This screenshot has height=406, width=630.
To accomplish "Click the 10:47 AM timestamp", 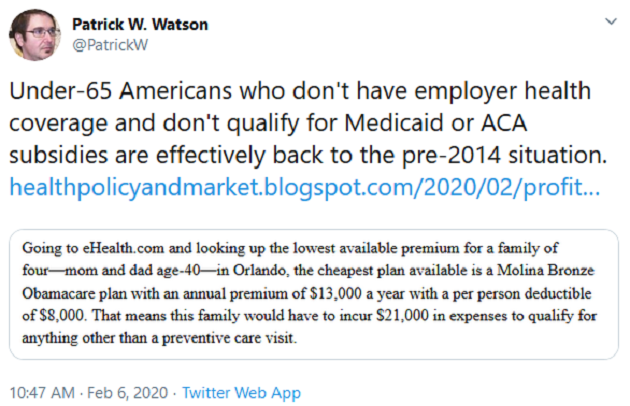I will click(x=42, y=392).
